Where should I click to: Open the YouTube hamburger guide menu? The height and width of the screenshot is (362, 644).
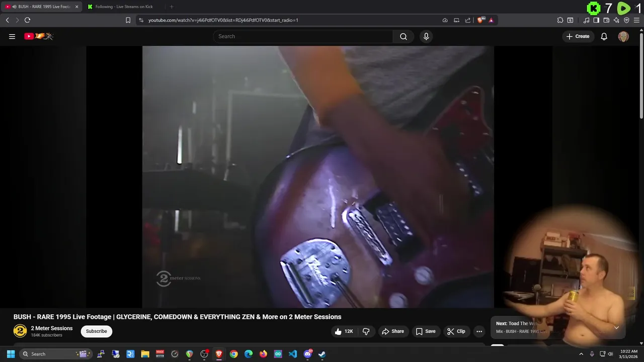12,36
